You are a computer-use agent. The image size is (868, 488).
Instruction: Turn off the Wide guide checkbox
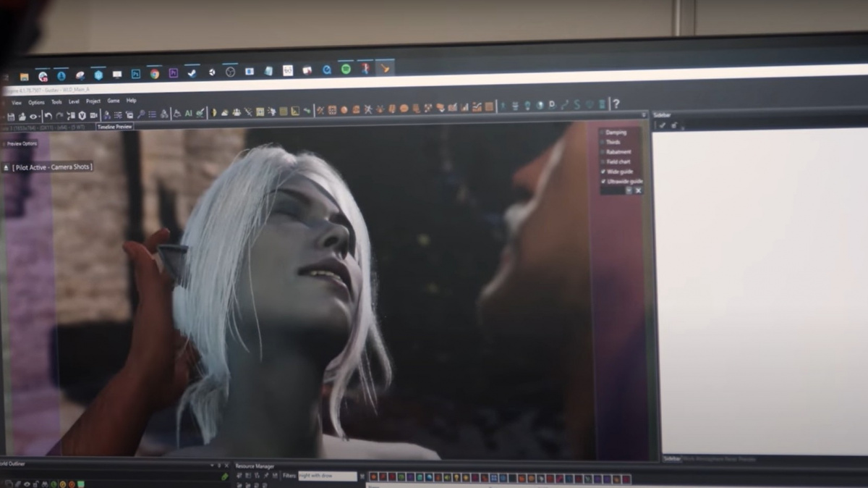pyautogui.click(x=603, y=172)
